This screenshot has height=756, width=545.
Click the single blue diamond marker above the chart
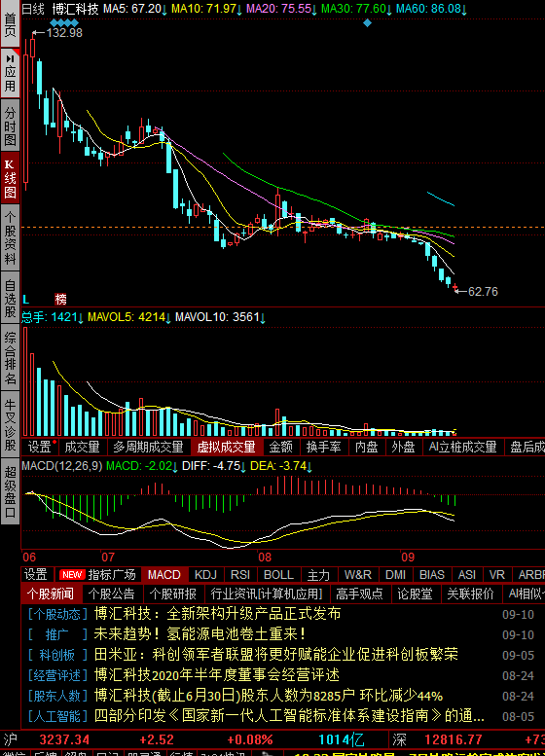click(x=368, y=22)
